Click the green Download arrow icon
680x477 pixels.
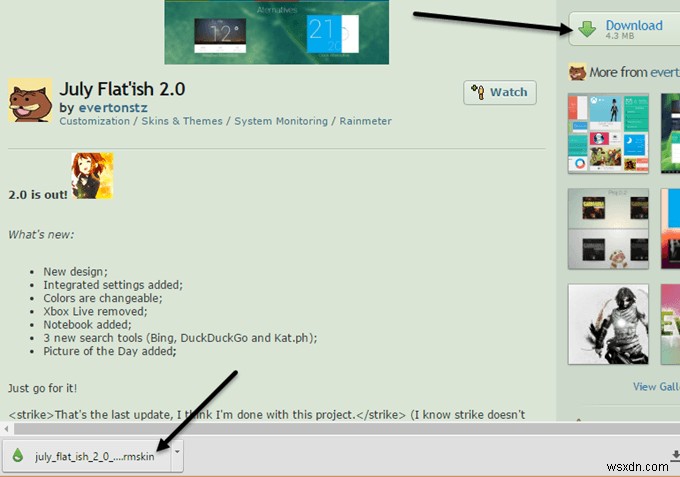587,29
